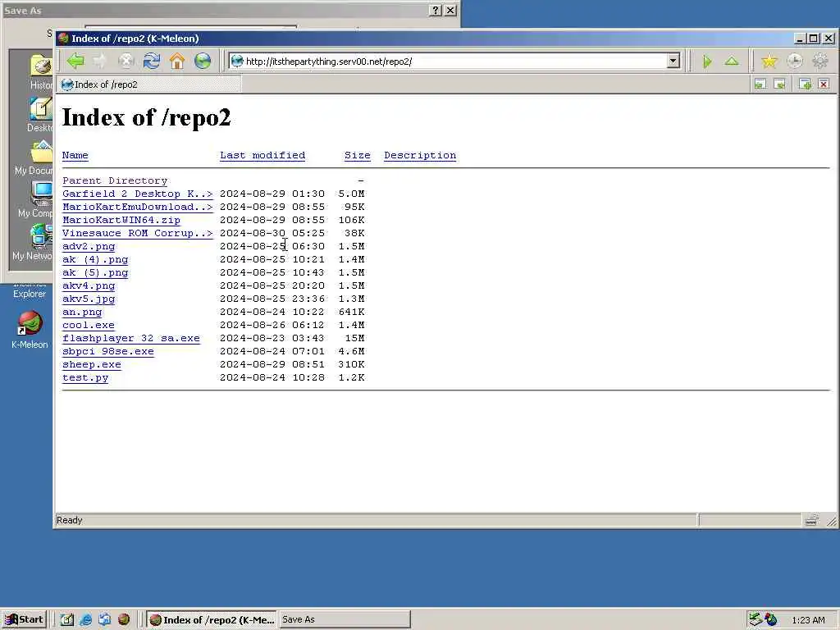This screenshot has width=840, height=630.
Task: Click the URL address field
Action: [x=455, y=61]
